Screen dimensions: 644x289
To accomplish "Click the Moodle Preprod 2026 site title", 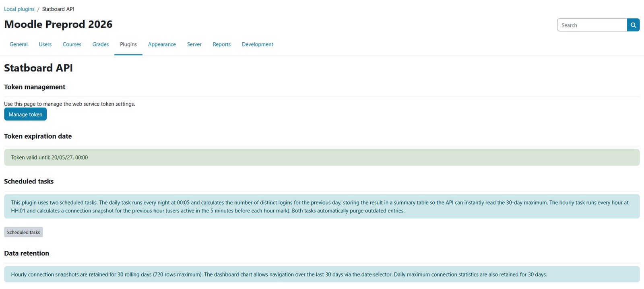I will 58,24.
